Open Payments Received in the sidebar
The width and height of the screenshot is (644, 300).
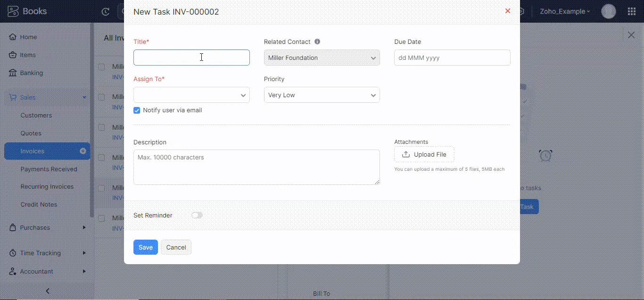point(49,169)
